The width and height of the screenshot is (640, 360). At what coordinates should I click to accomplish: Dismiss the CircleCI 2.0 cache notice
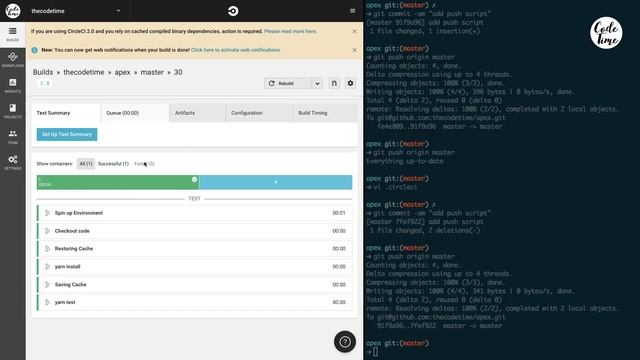[x=354, y=31]
